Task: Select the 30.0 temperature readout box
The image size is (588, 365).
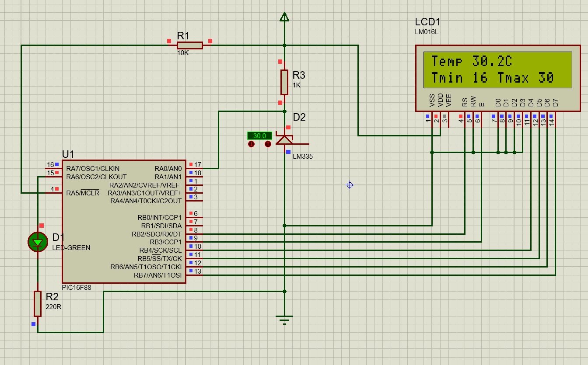Action: (x=259, y=136)
